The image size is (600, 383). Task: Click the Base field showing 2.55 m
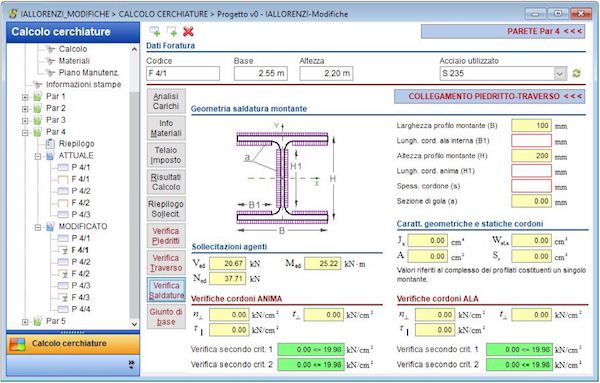(261, 73)
